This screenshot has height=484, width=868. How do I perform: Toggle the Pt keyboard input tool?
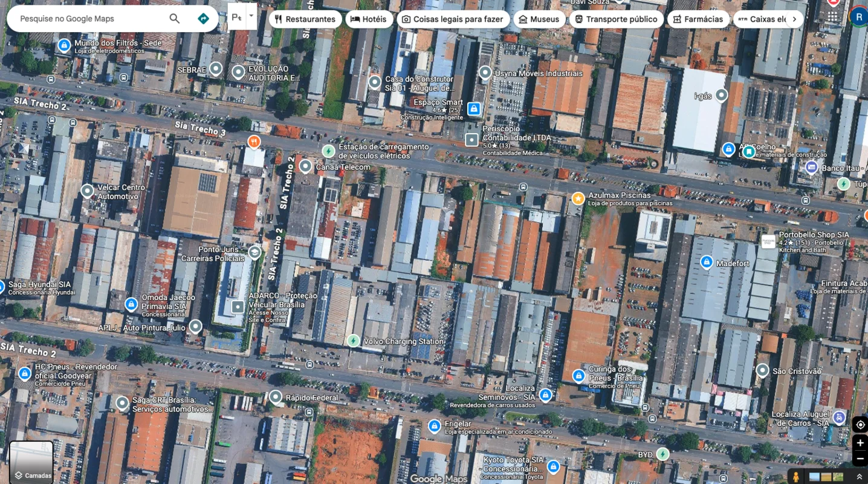237,17
